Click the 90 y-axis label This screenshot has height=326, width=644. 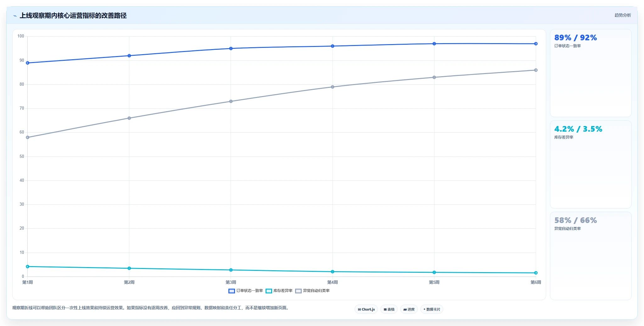[22, 60]
